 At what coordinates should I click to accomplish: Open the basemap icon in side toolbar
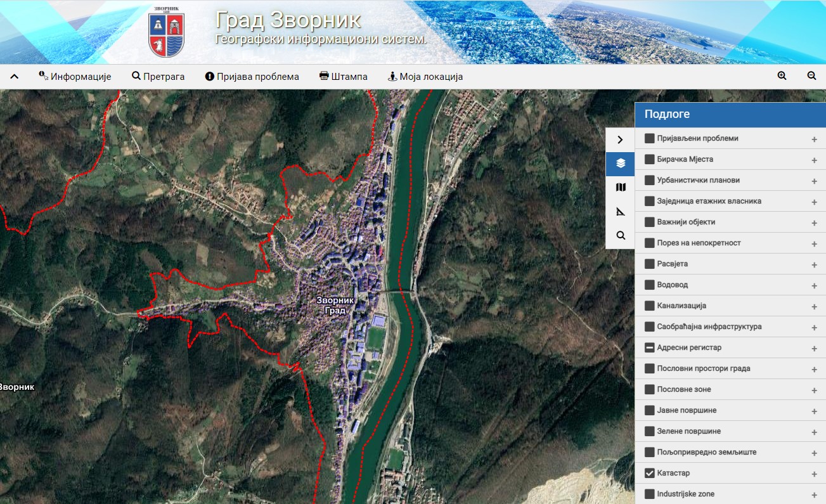click(x=621, y=188)
